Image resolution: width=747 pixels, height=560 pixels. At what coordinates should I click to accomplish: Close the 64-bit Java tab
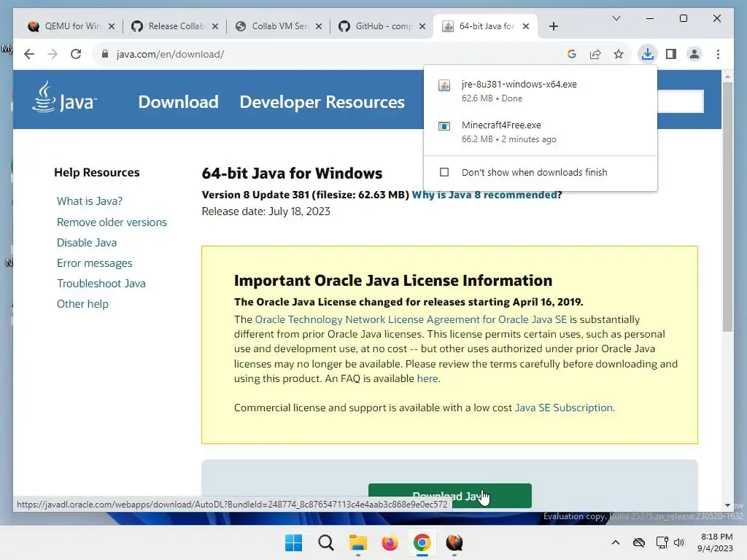coord(526,26)
